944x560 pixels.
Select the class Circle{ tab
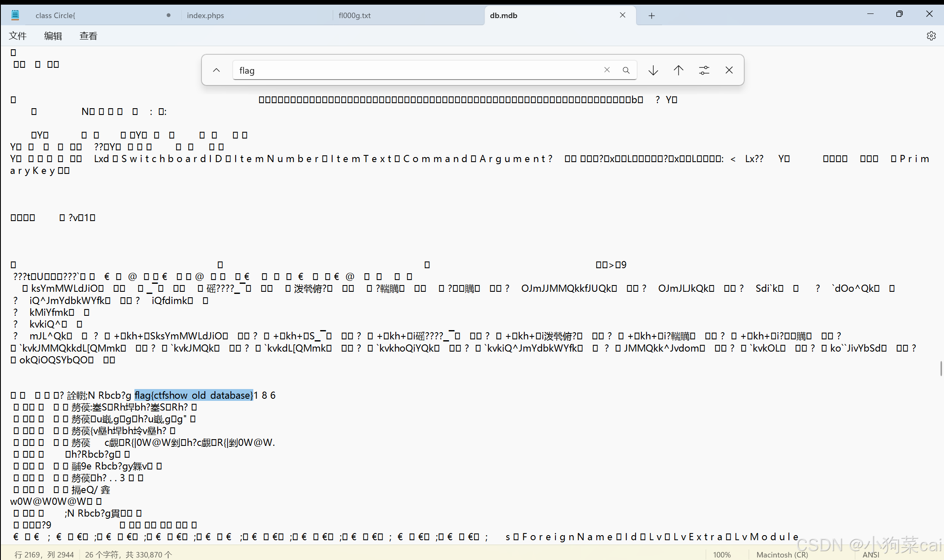pos(56,16)
